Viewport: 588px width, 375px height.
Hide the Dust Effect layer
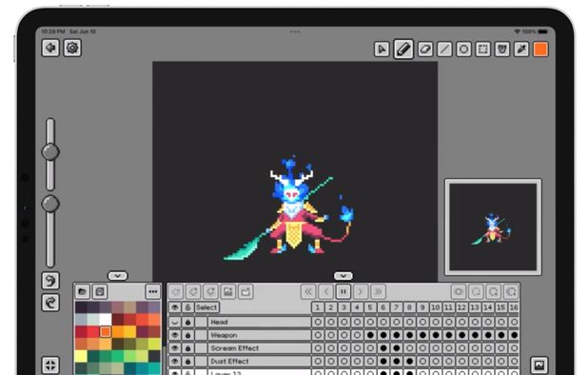(x=175, y=362)
